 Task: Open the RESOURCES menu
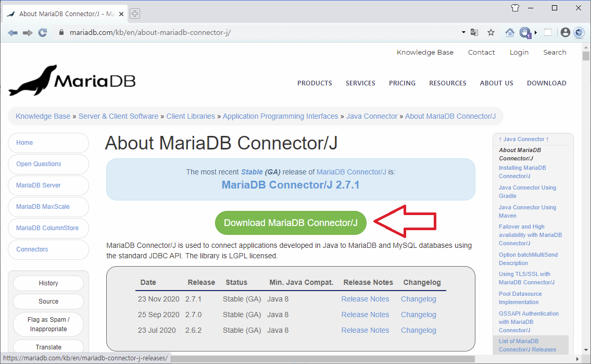[x=447, y=83]
